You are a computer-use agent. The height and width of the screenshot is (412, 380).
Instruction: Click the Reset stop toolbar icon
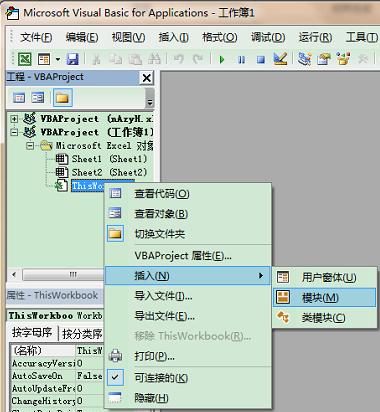pos(261,60)
